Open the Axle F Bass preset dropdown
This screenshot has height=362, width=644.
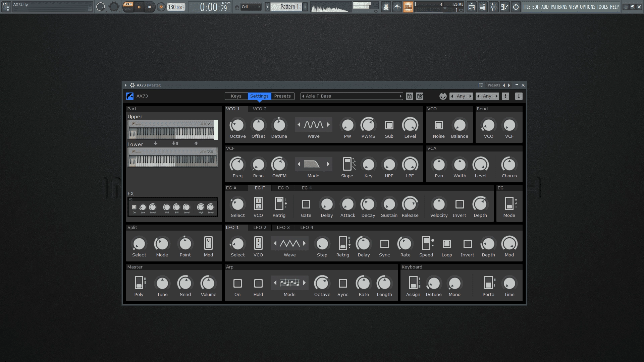(x=352, y=96)
